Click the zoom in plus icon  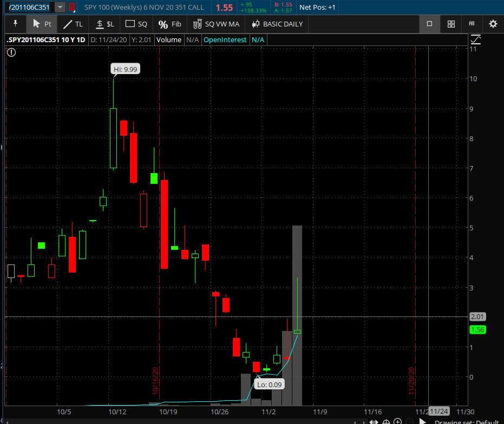point(397,421)
